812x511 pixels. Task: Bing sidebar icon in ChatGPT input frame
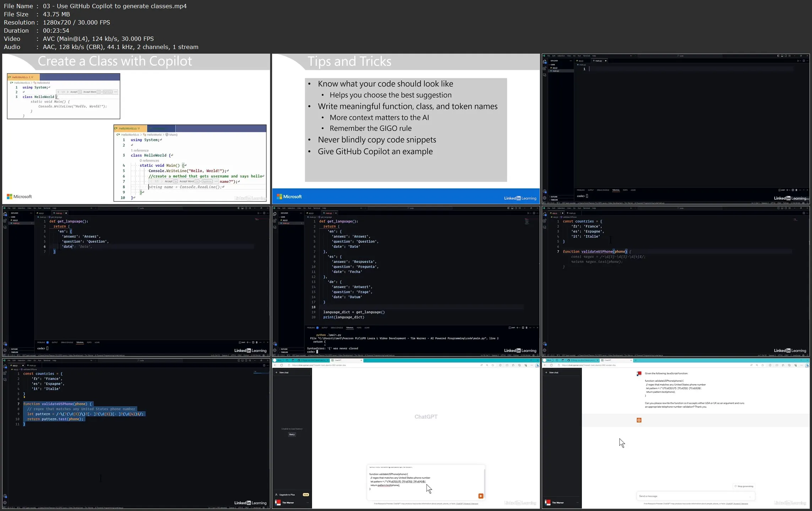(x=537, y=365)
